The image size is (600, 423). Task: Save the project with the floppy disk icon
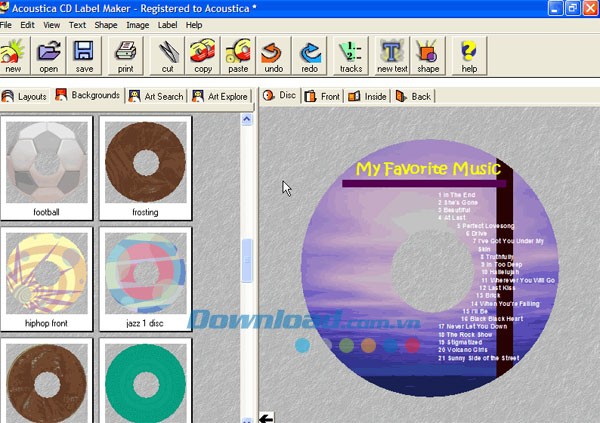coord(84,56)
